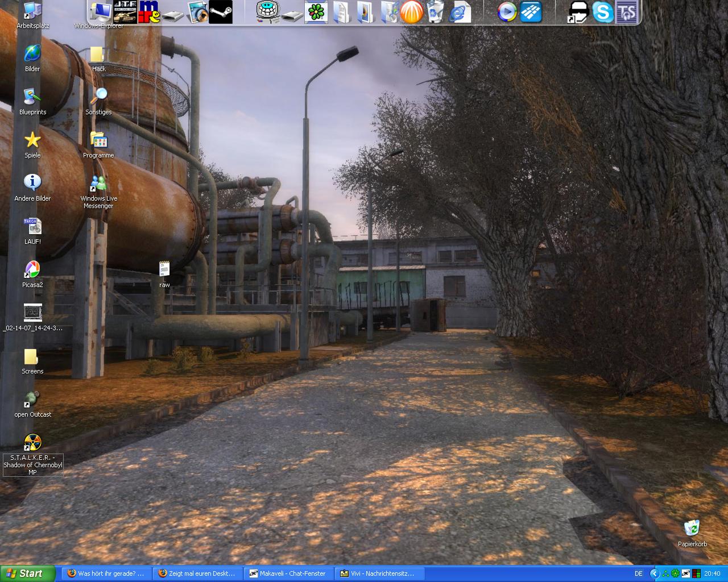Screen dimensions: 728x582
Task: Switch to Makaveli - Chat-Fenster taskbar button
Action: point(288,573)
